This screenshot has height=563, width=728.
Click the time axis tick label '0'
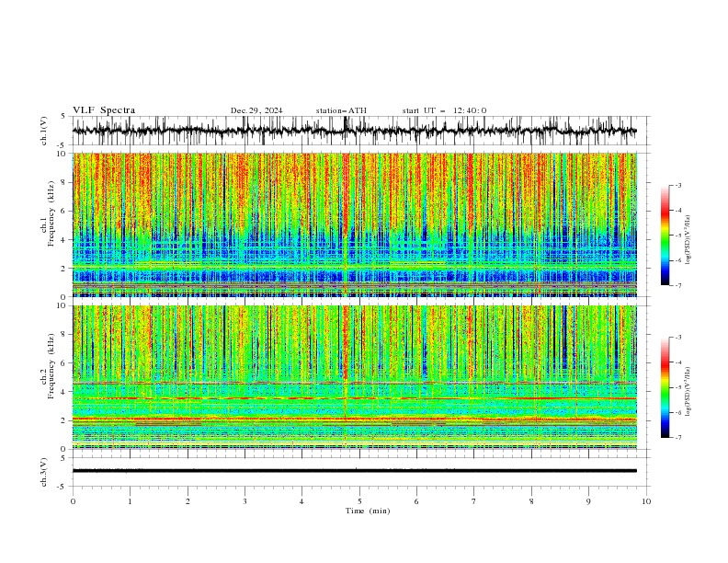coord(73,501)
